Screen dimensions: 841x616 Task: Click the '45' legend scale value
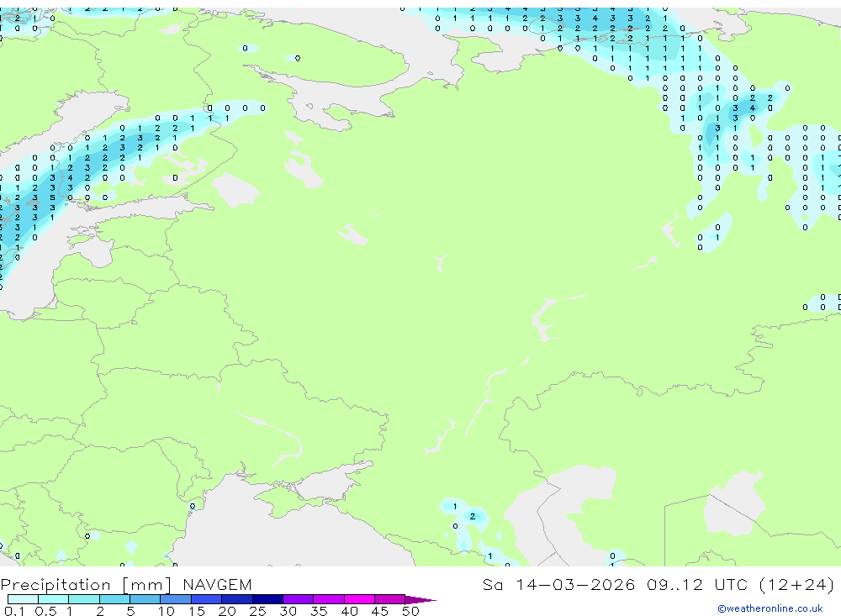[380, 611]
